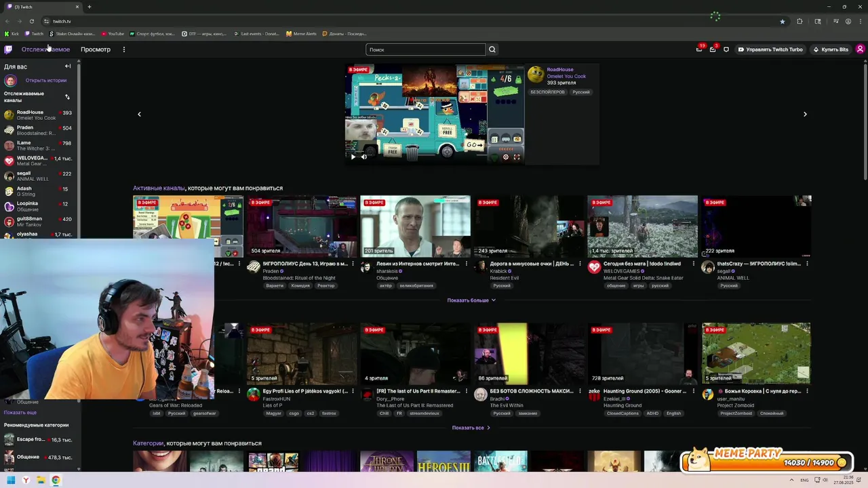Expand 'Показать больше' under active channels
The image size is (868, 488).
[471, 300]
